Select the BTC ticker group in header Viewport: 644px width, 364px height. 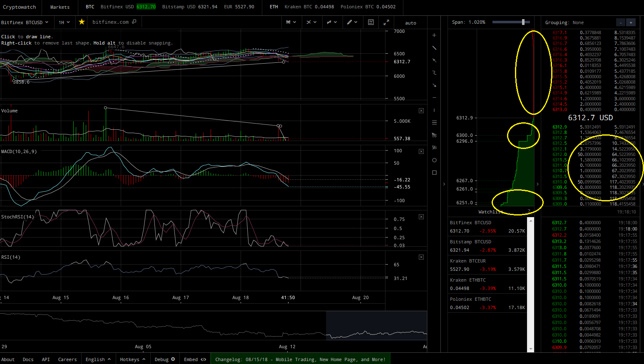pyautogui.click(x=90, y=7)
